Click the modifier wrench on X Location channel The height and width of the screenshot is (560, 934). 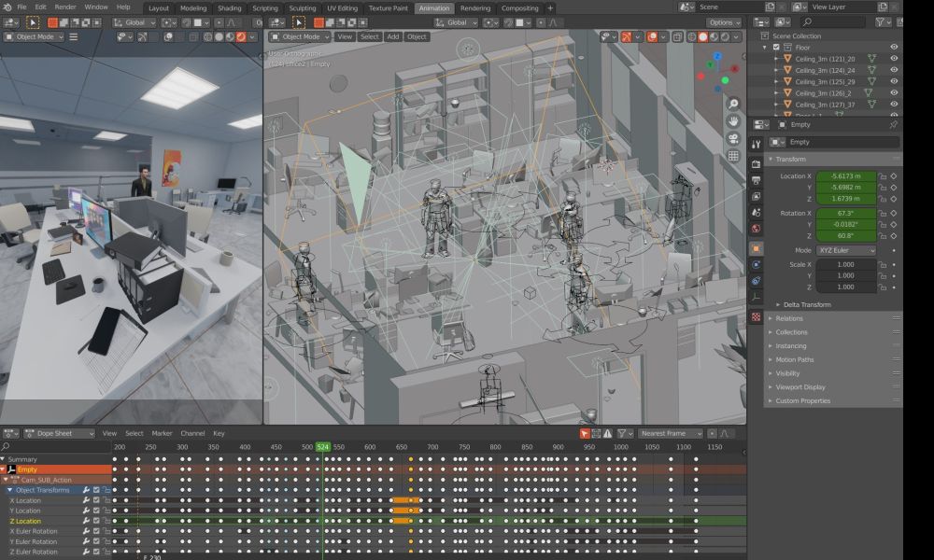coord(86,500)
